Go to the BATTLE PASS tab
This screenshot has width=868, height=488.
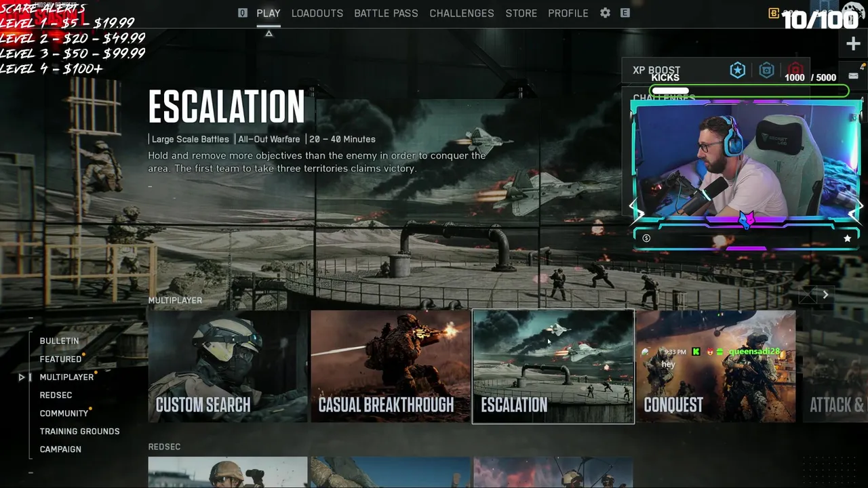click(386, 13)
